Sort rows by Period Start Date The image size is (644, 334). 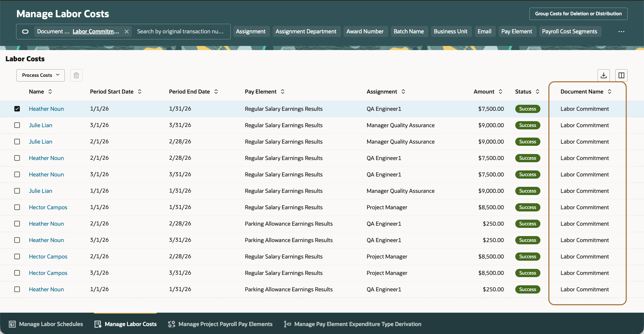139,92
